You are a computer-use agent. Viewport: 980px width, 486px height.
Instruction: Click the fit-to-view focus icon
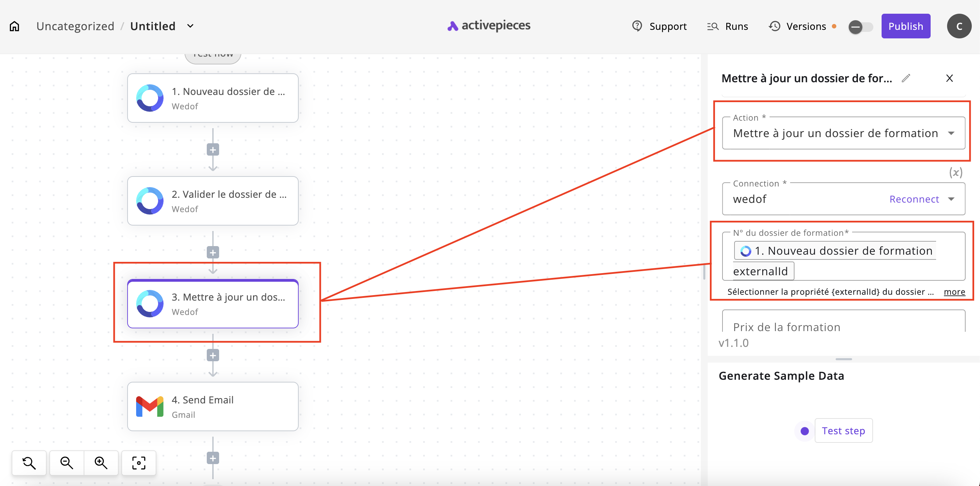click(x=139, y=462)
